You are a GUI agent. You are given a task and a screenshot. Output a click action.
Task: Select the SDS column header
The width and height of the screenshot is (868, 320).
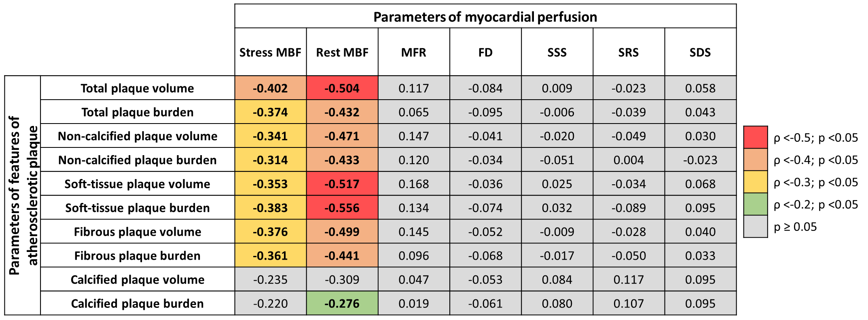pos(700,52)
